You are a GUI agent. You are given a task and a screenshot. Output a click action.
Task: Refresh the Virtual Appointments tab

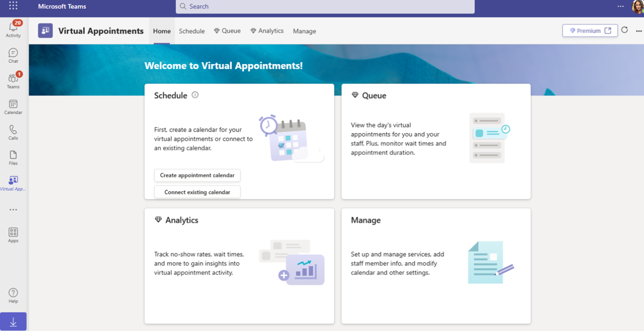(x=624, y=30)
